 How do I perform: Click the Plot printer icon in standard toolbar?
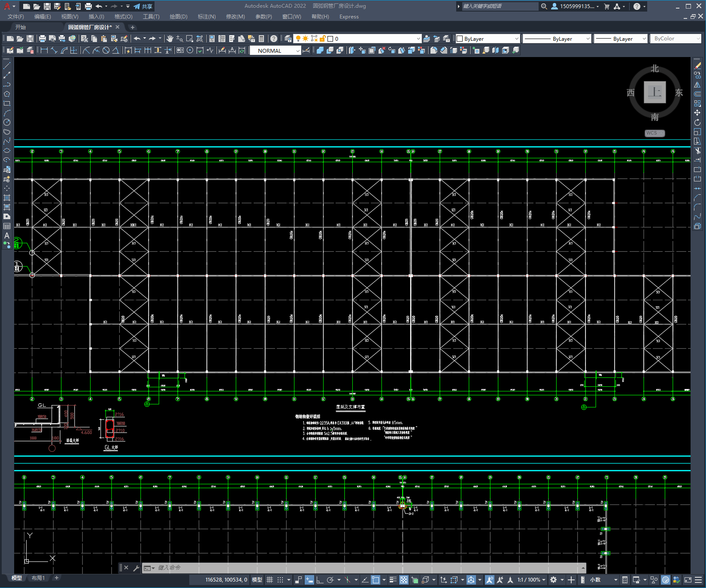point(42,39)
